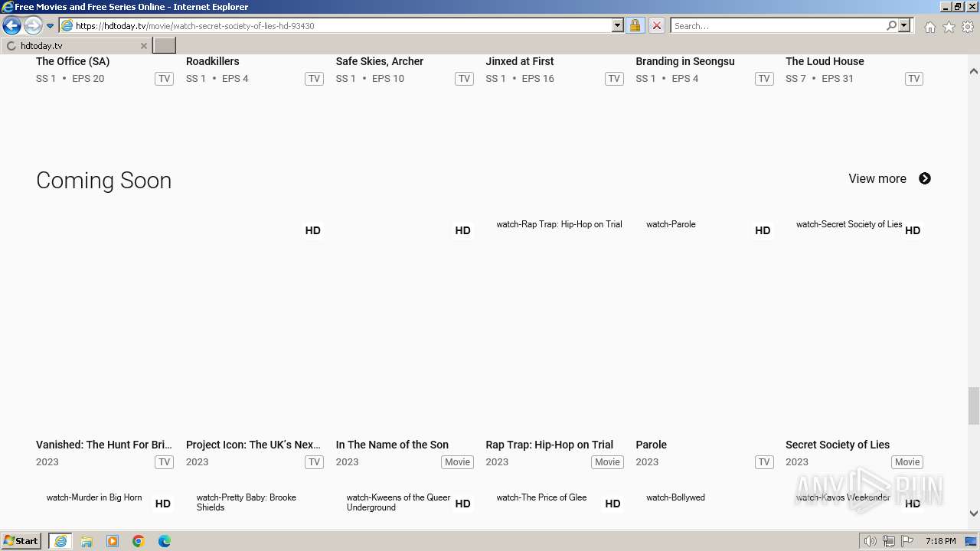Open Favorites star icon
Viewport: 980px width, 551px height.
point(949,27)
